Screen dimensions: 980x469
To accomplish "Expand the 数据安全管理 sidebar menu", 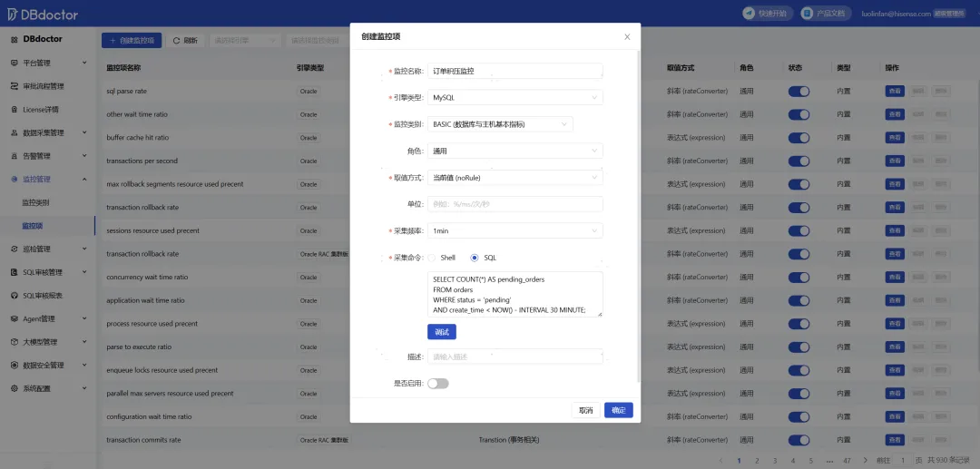I will pos(49,366).
